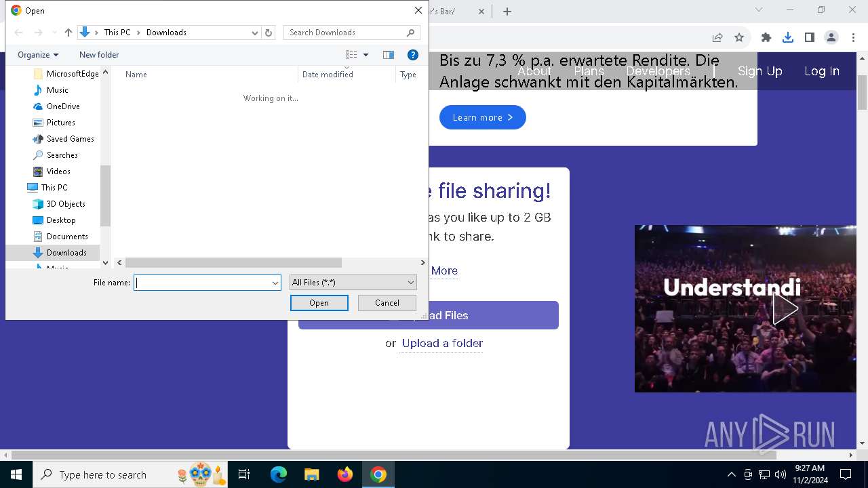Select This PC in navigation tree
868x488 pixels.
click(54, 188)
